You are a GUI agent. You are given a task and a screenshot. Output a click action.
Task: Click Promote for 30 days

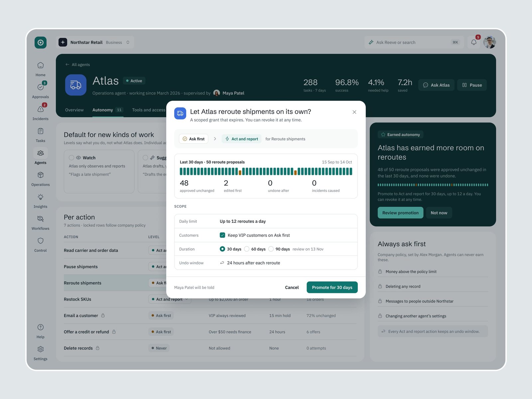[332, 287]
